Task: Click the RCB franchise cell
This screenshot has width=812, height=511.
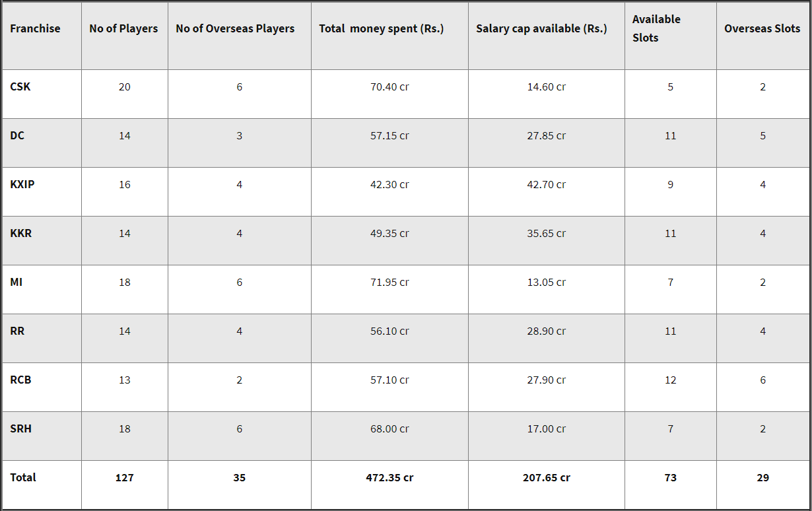Action: click(20, 380)
